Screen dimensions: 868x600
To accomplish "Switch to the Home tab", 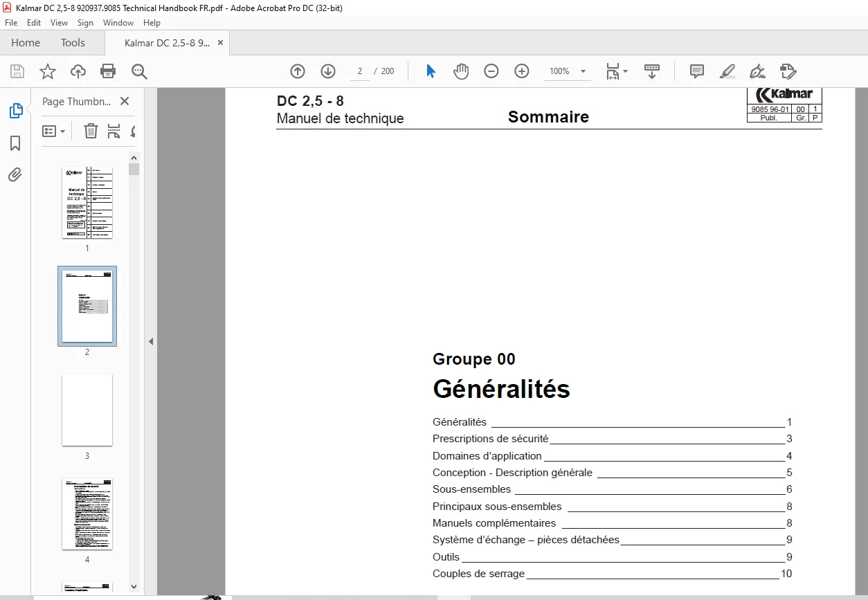I will click(26, 42).
